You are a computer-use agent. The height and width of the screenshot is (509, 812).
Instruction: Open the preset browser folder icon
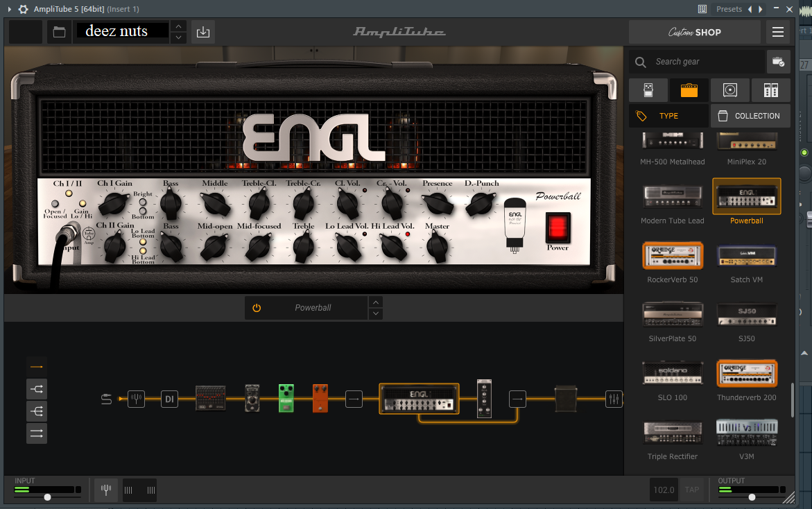[59, 32]
